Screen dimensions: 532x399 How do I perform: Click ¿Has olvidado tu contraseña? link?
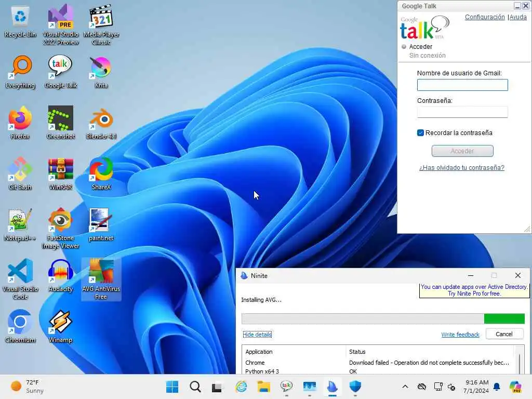tap(462, 168)
